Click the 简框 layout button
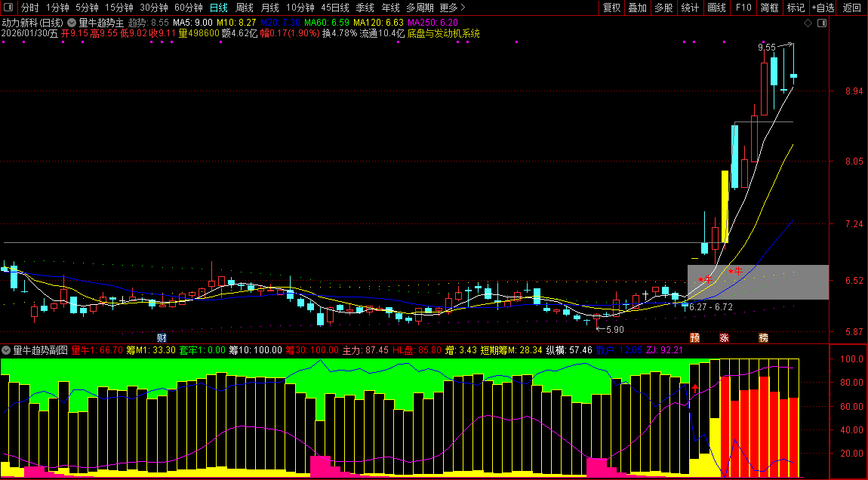Image resolution: width=868 pixels, height=480 pixels. pos(769,8)
